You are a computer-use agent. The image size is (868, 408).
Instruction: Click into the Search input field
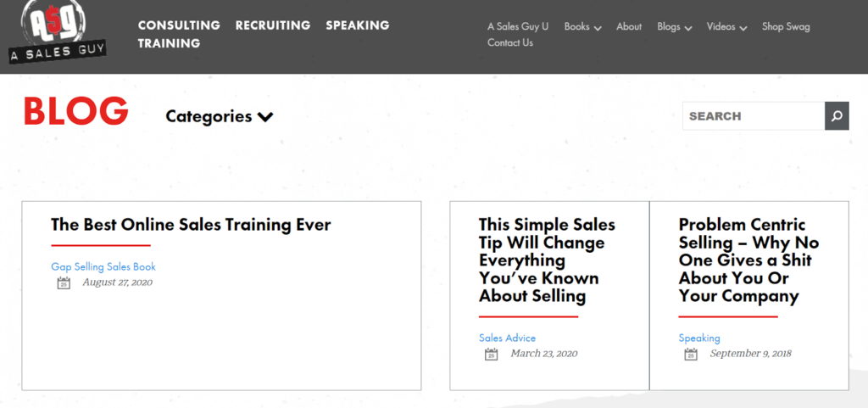tap(753, 116)
